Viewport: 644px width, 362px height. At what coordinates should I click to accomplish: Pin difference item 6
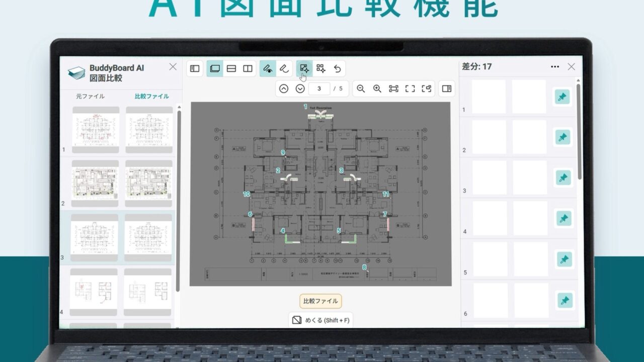coord(565,301)
